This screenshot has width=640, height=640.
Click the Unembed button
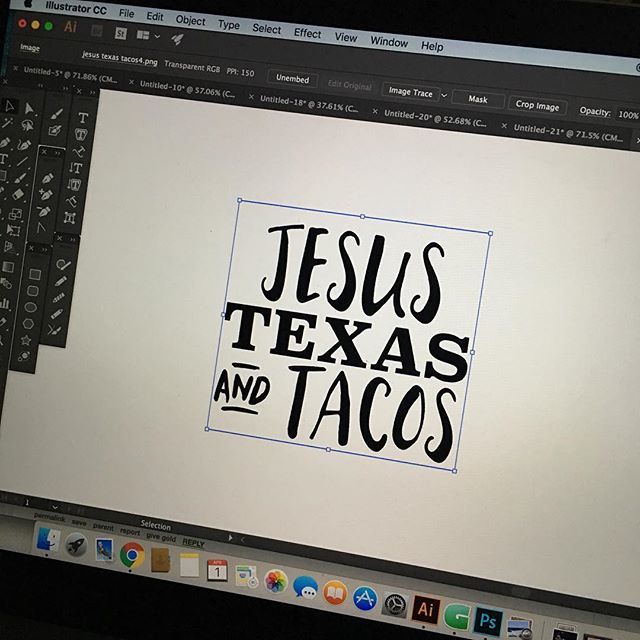click(292, 78)
